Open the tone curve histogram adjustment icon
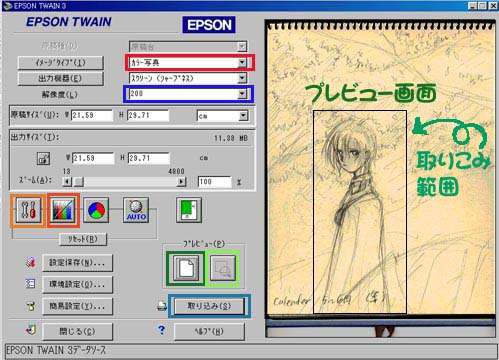Viewport: 499px width, 360px height. [x=63, y=210]
